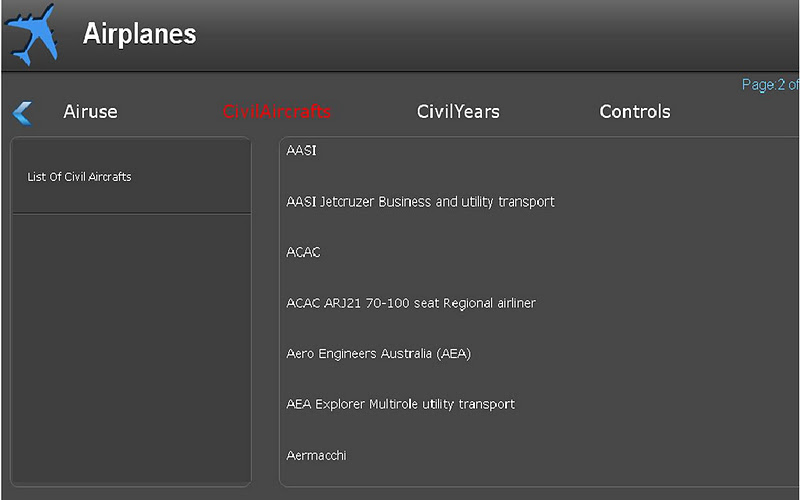The height and width of the screenshot is (500, 800).
Task: Select the red CivilAircrafts tab
Action: (277, 112)
